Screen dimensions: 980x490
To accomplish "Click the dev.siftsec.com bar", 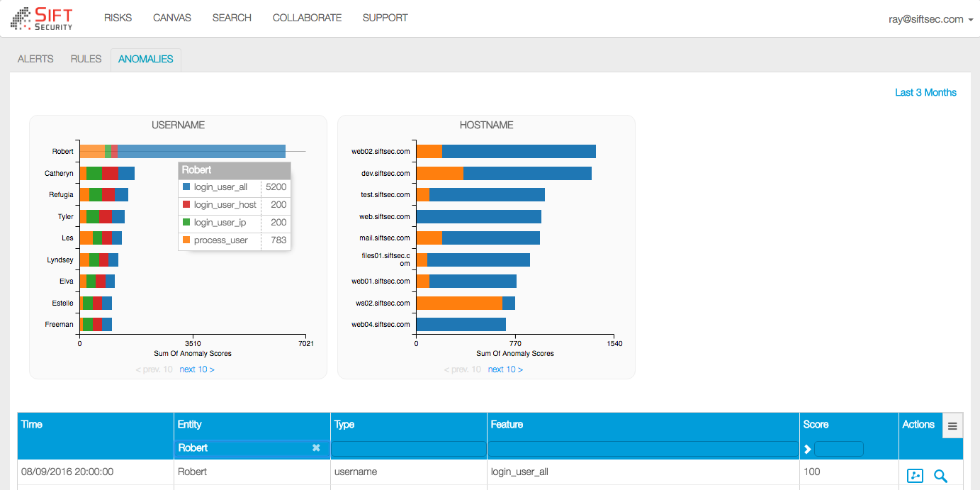I will tap(504, 173).
